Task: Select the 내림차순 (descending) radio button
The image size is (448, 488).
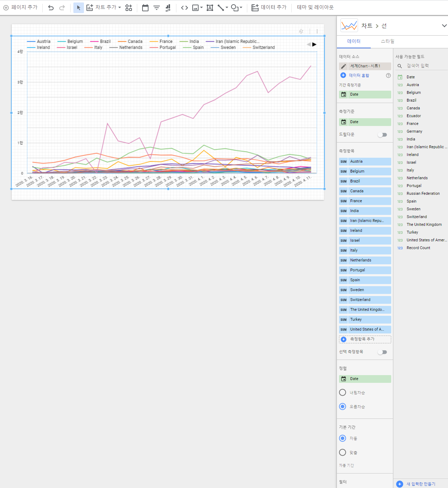Action: click(x=343, y=392)
